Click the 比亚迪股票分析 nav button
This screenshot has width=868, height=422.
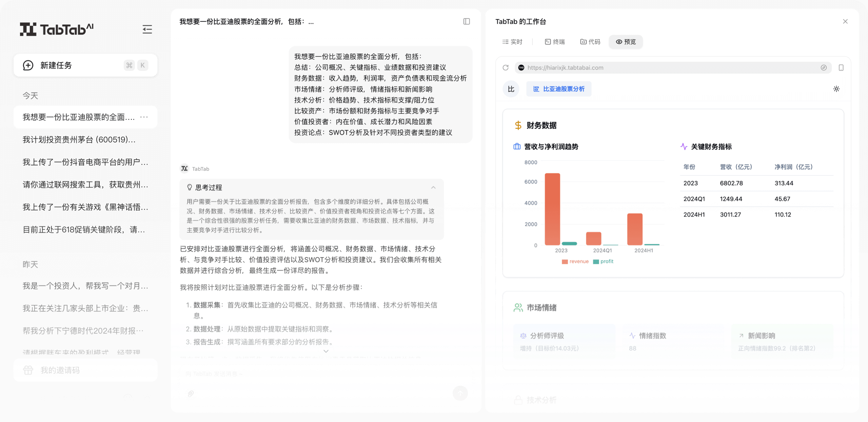[558, 89]
